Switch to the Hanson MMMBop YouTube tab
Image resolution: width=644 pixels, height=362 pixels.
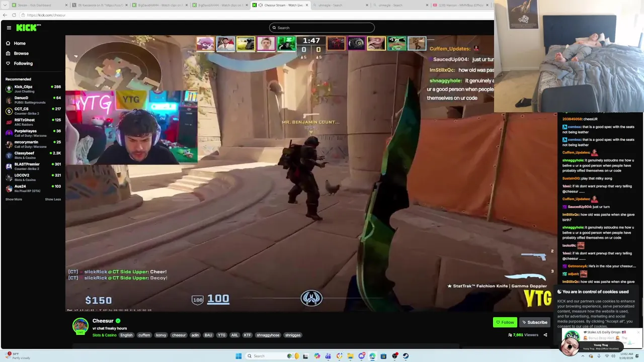click(x=461, y=5)
